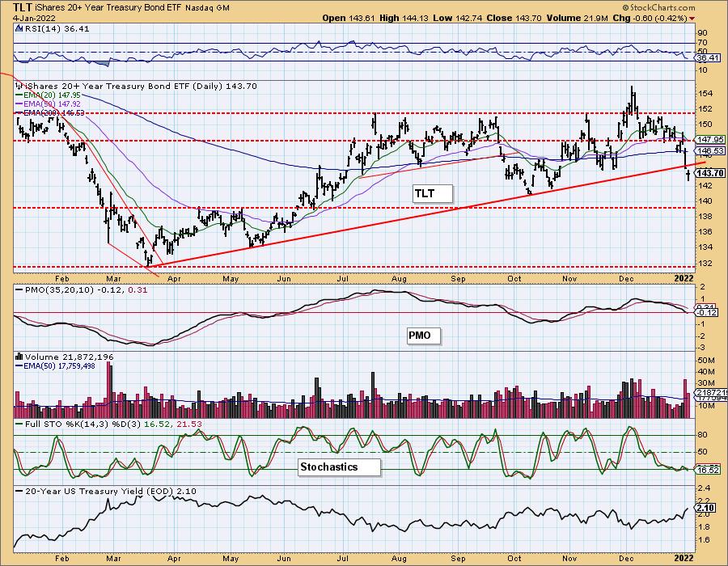The width and height of the screenshot is (728, 566).
Task: Click the Volume 21,872,196 legend label
Action: click(x=70, y=357)
